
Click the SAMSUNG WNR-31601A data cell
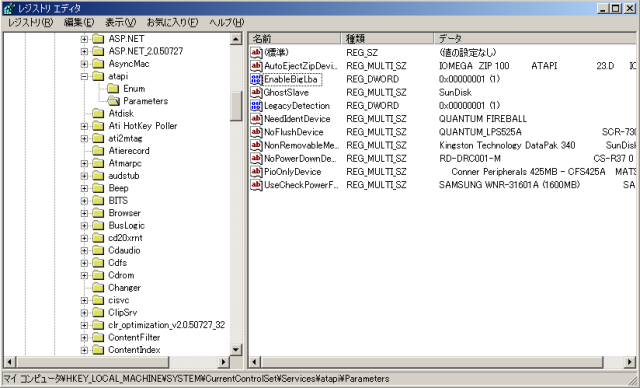coord(509,185)
